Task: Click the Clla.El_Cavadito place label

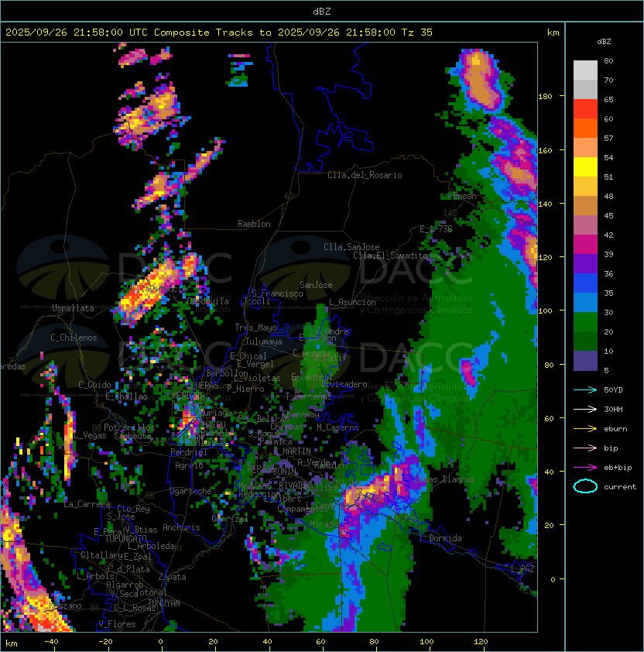Action: [x=390, y=256]
